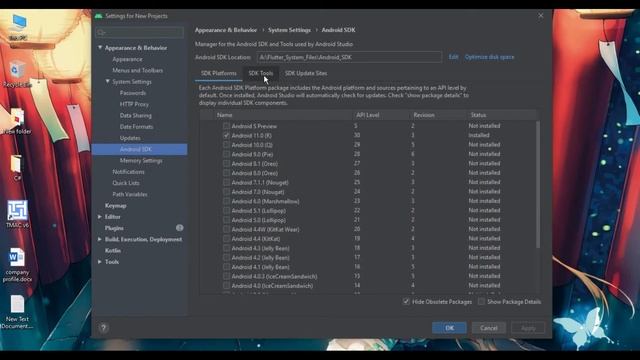Click Optimize disk space link
The image size is (640, 360).
point(489,57)
